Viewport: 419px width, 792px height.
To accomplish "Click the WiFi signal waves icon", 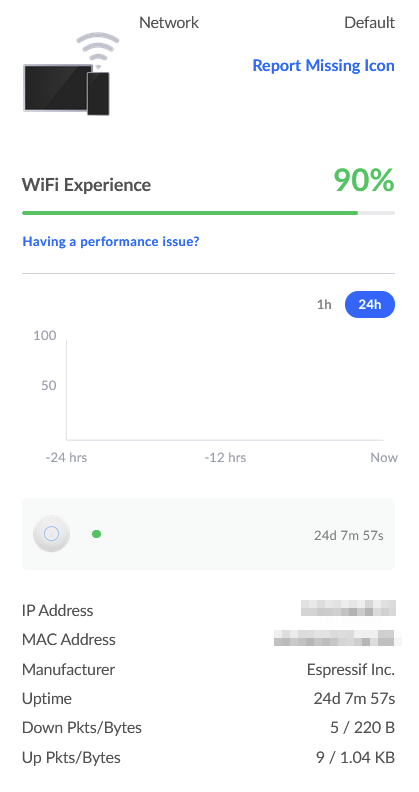I will pyautogui.click(x=98, y=51).
